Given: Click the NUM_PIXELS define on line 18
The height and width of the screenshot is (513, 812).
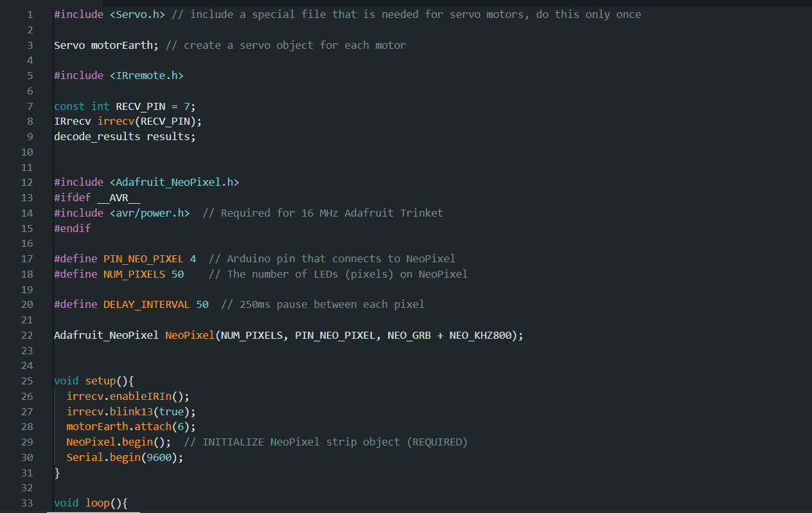Looking at the screenshot, I should pos(134,274).
